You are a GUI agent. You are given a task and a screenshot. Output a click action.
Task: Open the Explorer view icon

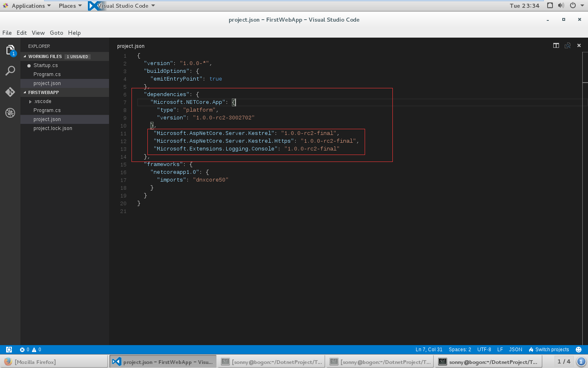click(x=10, y=50)
